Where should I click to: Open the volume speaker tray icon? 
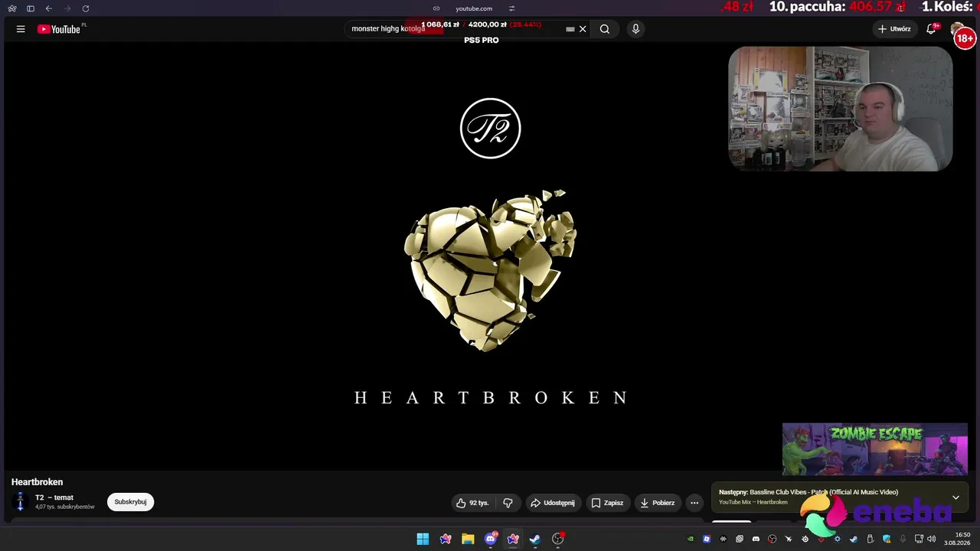tap(932, 539)
